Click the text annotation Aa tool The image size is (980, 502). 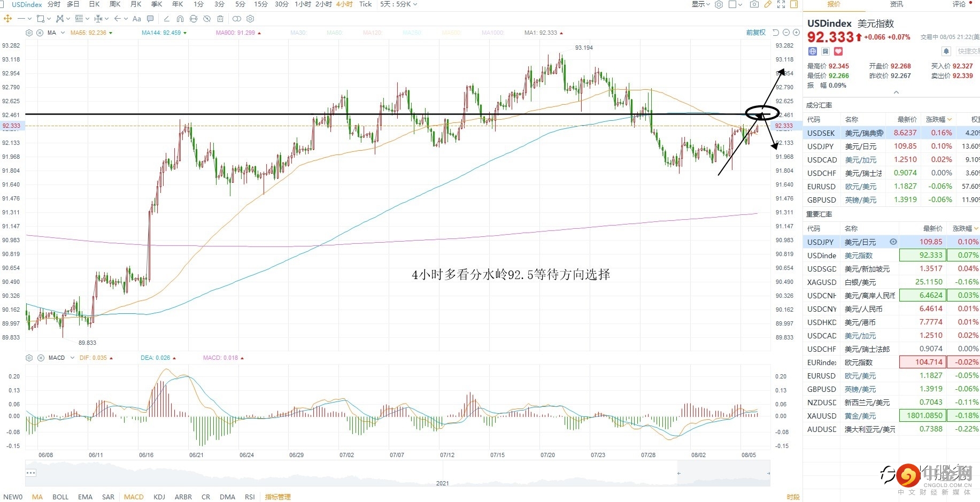137,19
